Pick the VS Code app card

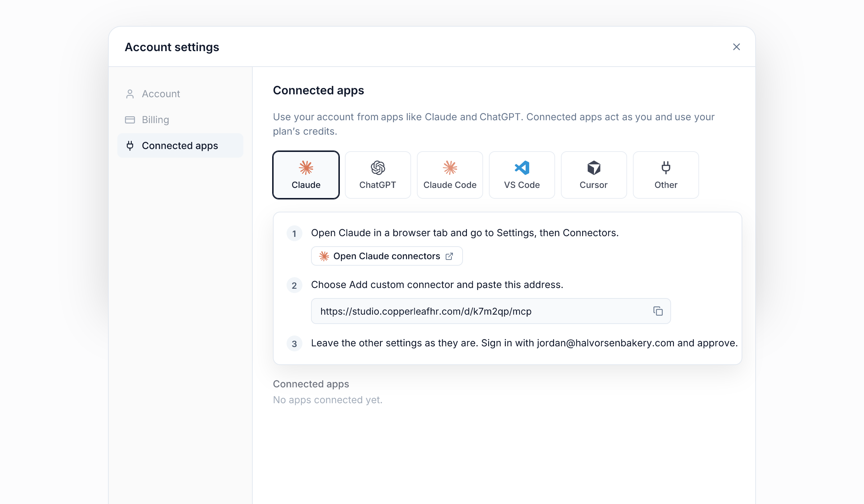click(x=522, y=175)
